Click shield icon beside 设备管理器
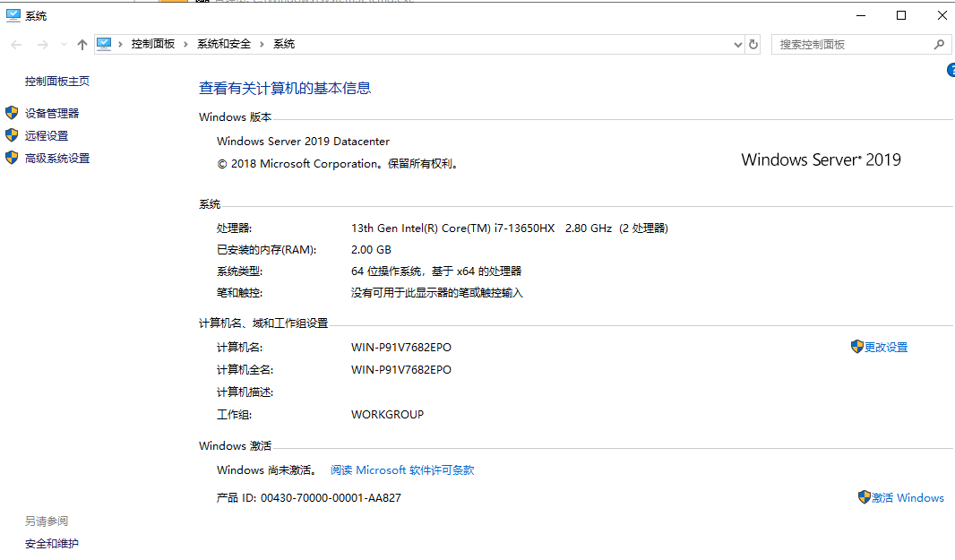 pos(12,113)
